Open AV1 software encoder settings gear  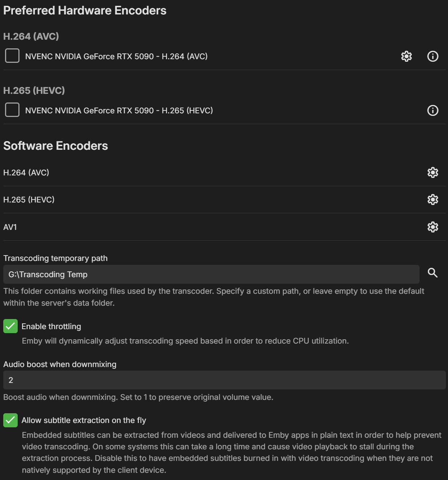432,227
